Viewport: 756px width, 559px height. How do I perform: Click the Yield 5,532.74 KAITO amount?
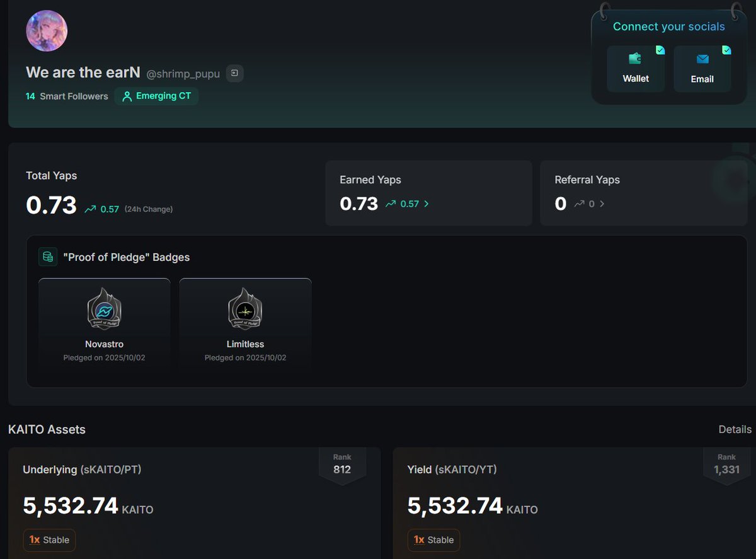point(472,506)
